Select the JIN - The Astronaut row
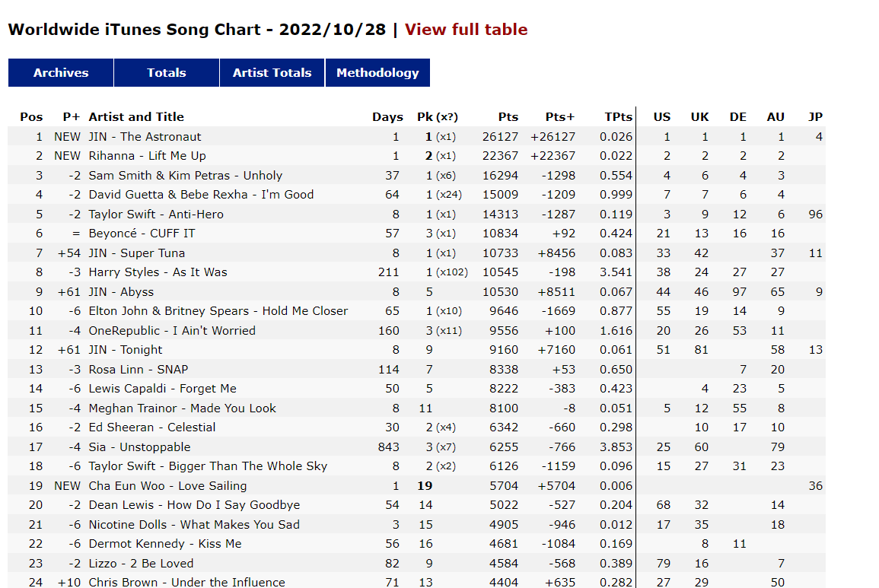 416,136
